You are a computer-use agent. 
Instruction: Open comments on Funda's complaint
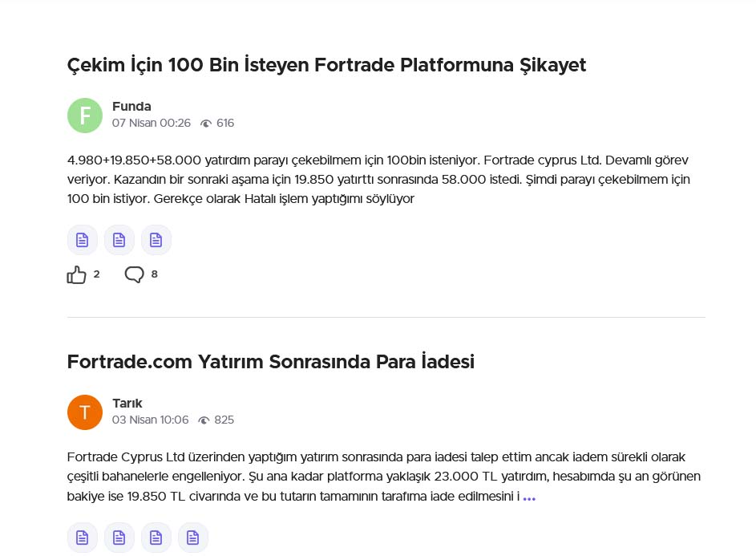[135, 275]
